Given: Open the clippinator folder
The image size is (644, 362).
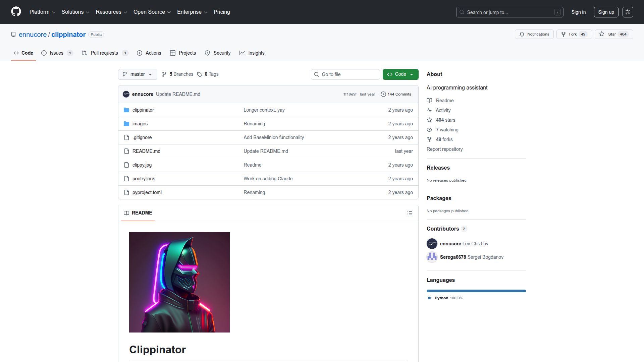Looking at the screenshot, I should pyautogui.click(x=143, y=110).
